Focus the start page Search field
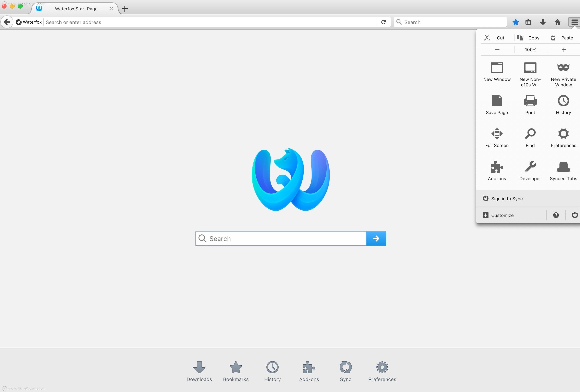This screenshot has height=392, width=580. (x=281, y=238)
